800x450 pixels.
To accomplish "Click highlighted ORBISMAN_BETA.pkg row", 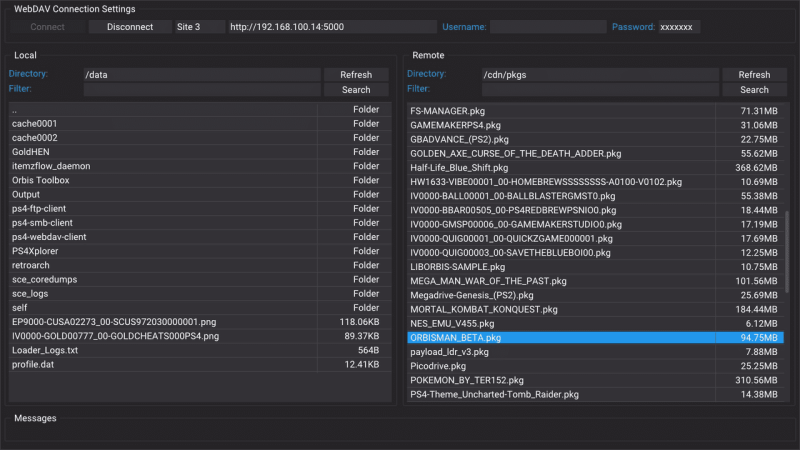I will [x=595, y=338].
